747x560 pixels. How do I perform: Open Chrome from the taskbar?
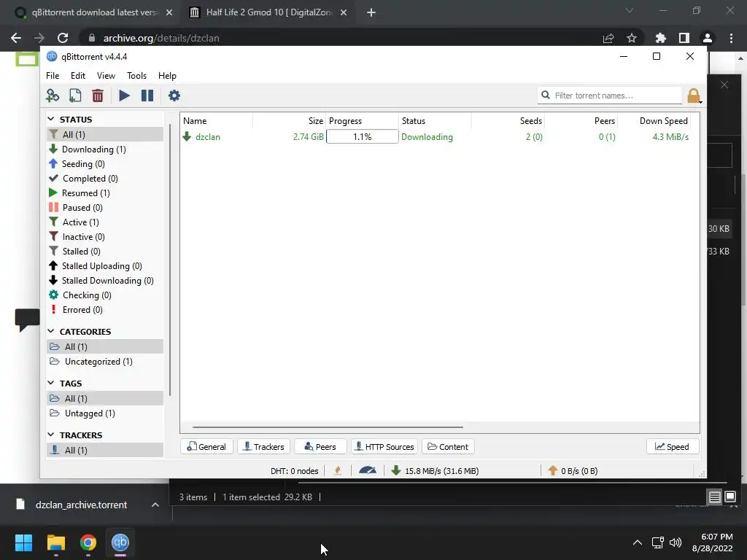click(x=88, y=542)
